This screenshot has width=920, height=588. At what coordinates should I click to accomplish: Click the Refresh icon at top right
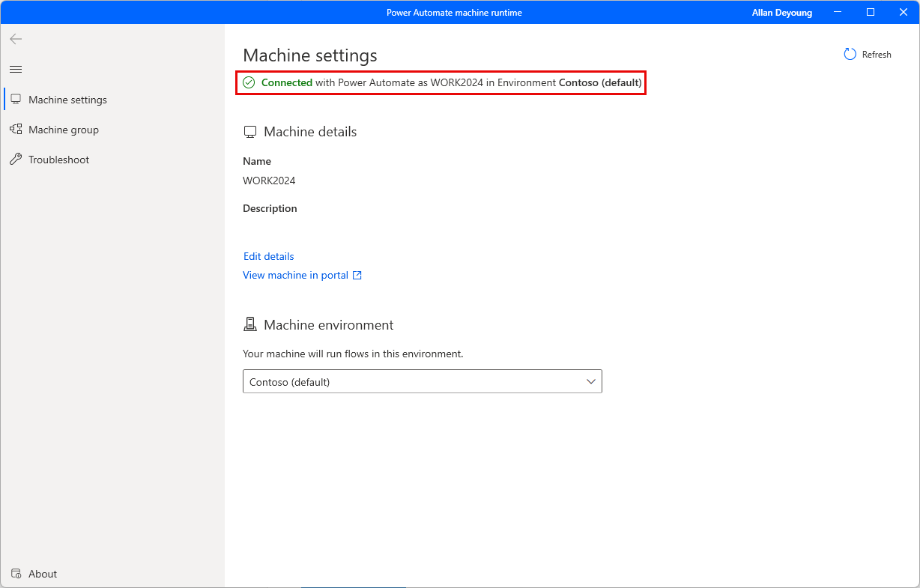point(849,54)
